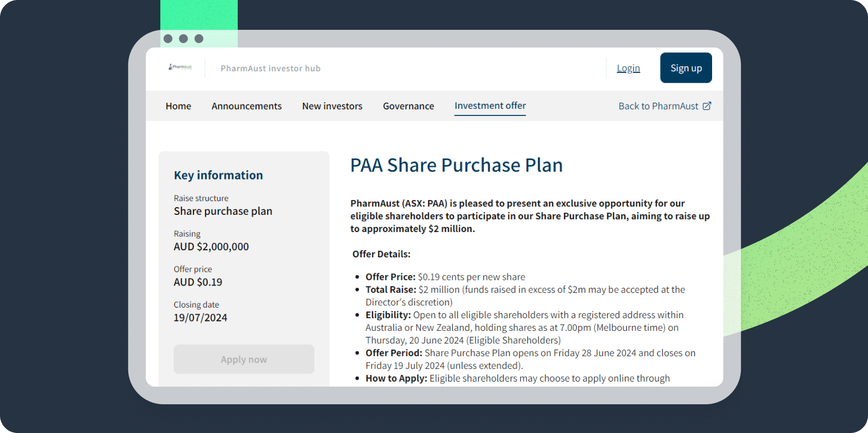Select the PAA Share Purchase Plan heading
Viewport: 868px width, 433px height.
[457, 165]
